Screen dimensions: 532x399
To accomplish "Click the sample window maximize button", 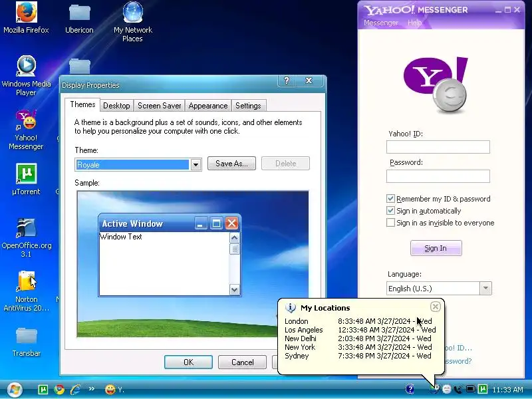I will click(x=216, y=223).
